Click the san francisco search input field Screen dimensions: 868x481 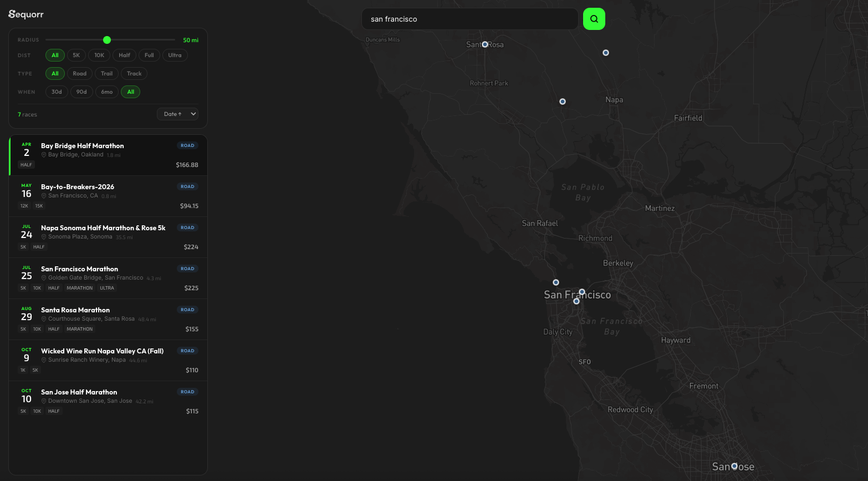click(x=469, y=18)
